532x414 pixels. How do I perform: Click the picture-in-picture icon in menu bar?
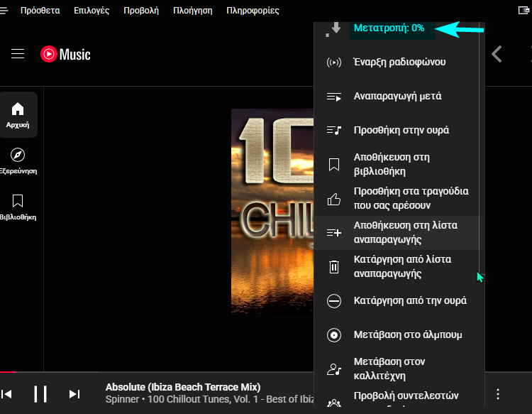coord(524,11)
